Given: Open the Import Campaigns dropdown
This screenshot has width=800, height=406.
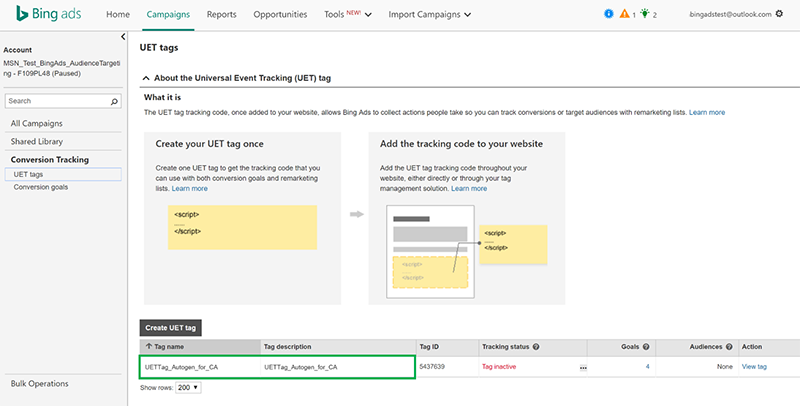Looking at the screenshot, I should click(430, 14).
